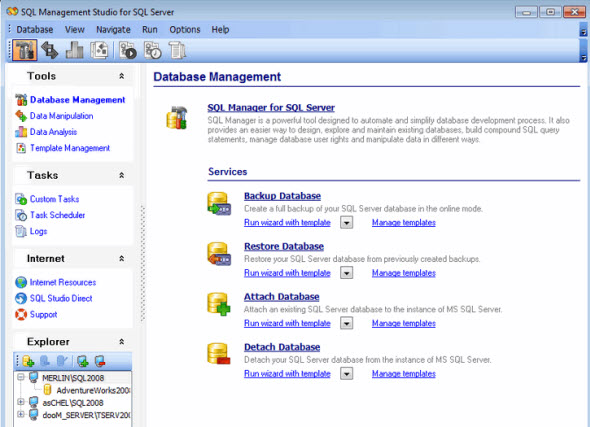Click the Template Management sidebar icon
This screenshot has width=590, height=427.
point(21,148)
